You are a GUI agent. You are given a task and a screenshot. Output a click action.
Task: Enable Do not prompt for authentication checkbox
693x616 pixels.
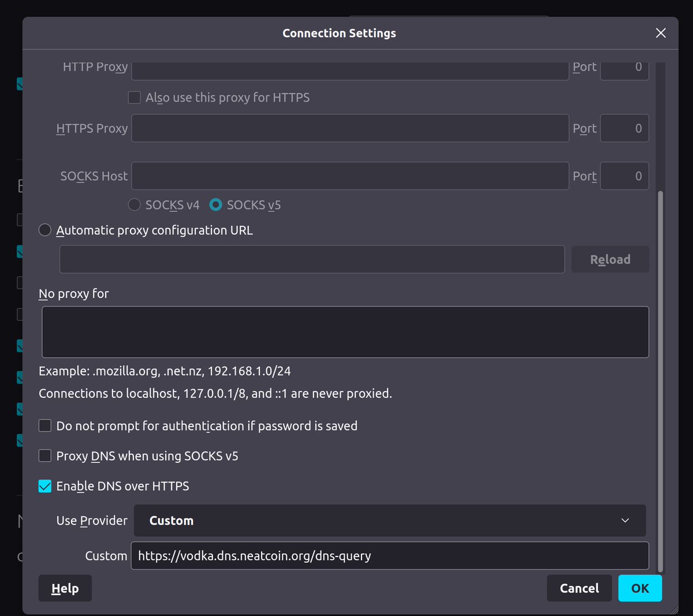pyautogui.click(x=45, y=426)
